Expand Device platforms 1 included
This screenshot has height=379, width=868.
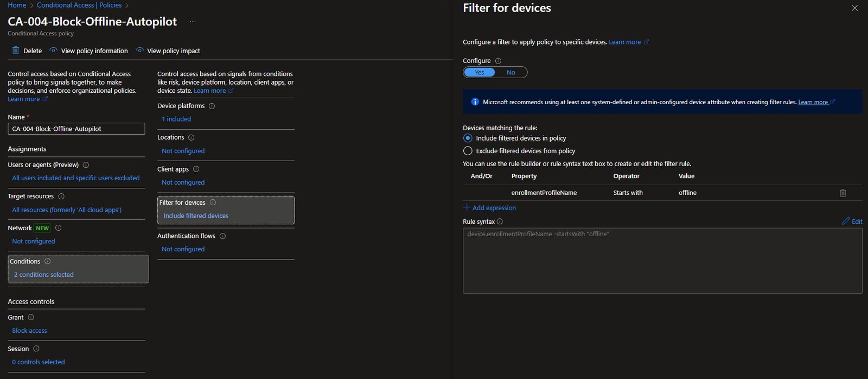click(x=176, y=119)
